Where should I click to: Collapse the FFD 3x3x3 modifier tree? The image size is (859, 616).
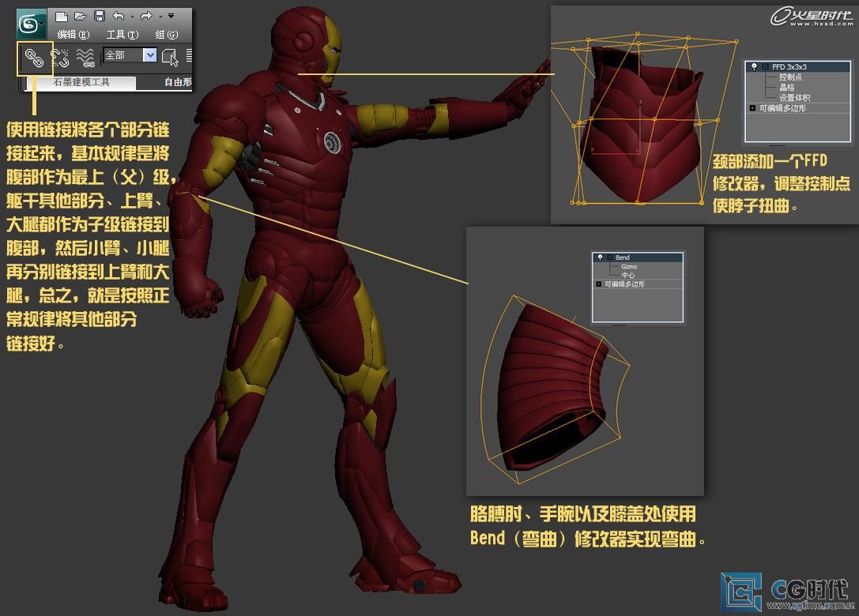click(765, 67)
